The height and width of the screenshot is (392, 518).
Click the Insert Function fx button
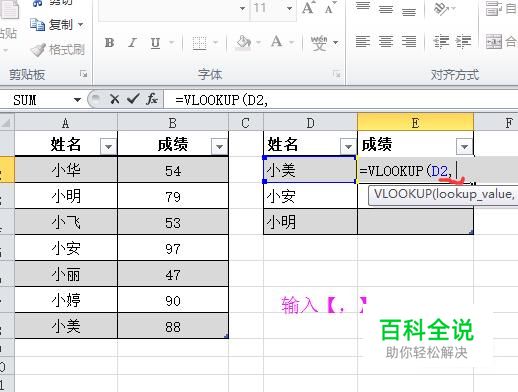(x=152, y=99)
